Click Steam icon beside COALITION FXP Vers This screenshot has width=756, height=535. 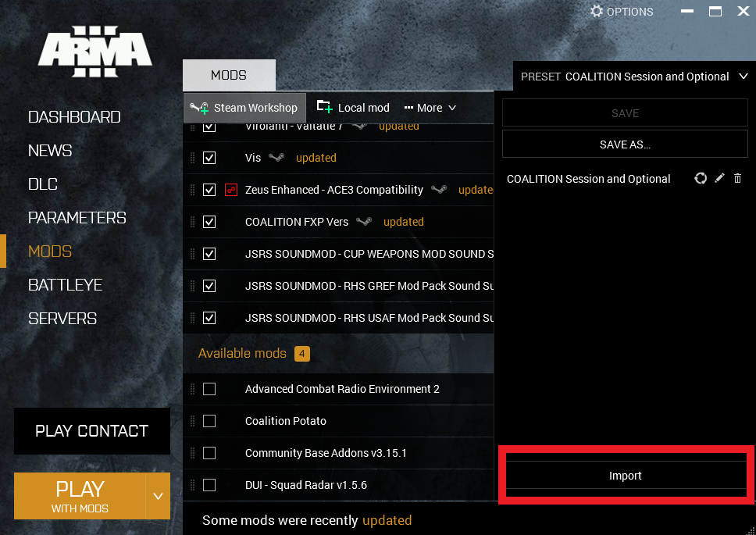[363, 222]
